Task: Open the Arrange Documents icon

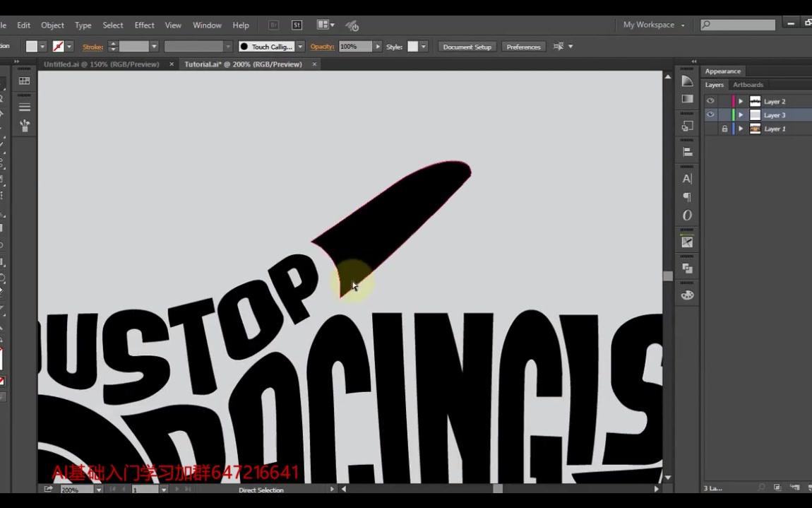Action: coord(321,24)
